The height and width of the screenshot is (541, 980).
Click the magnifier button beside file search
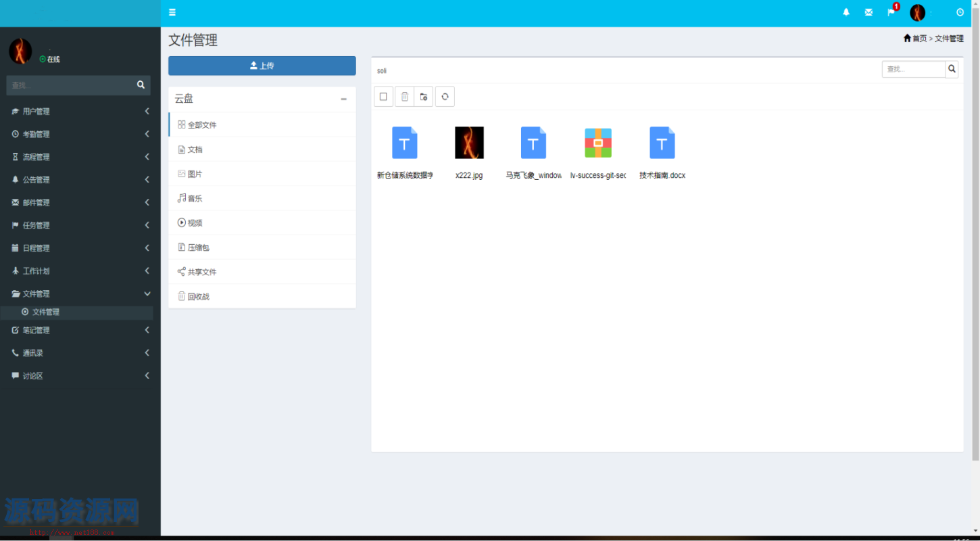[952, 69]
